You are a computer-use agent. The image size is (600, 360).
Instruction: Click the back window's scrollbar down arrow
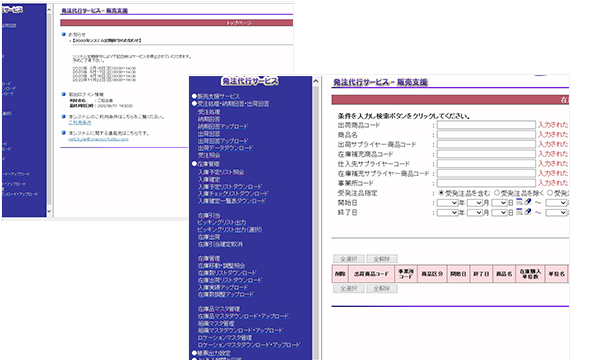coord(49,211)
